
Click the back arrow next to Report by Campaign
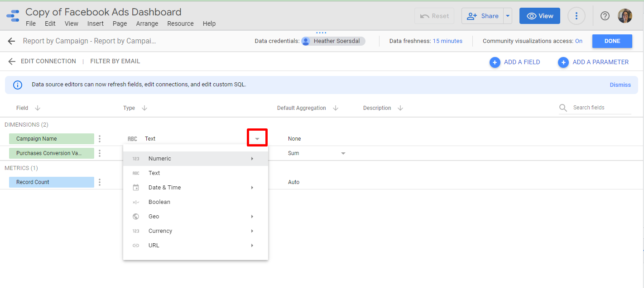coord(11,41)
